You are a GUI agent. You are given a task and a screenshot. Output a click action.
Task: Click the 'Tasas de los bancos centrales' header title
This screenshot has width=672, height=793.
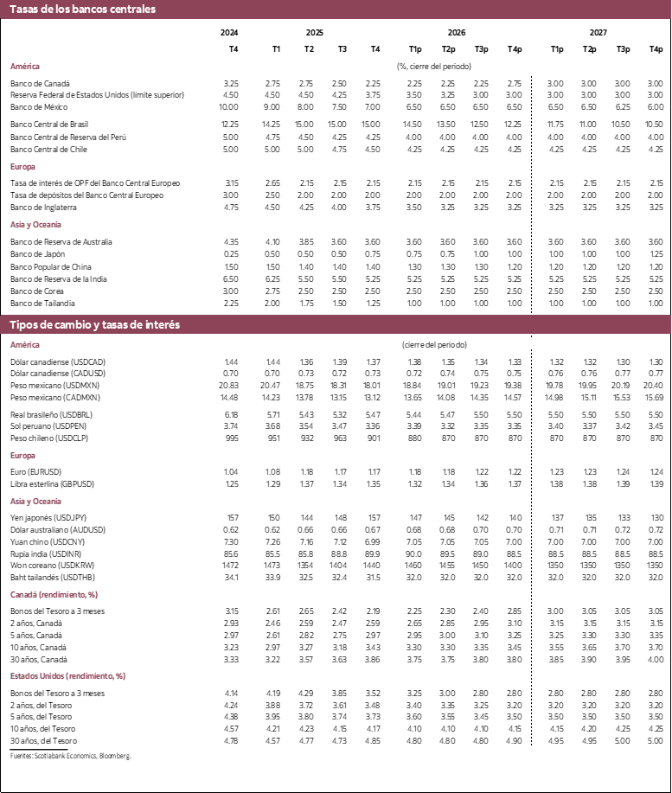(82, 10)
